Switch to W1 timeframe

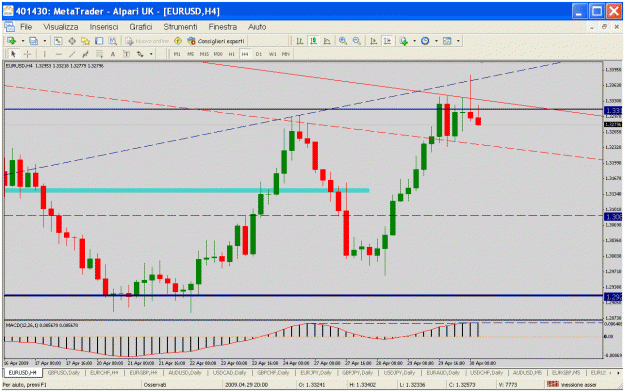(x=272, y=54)
